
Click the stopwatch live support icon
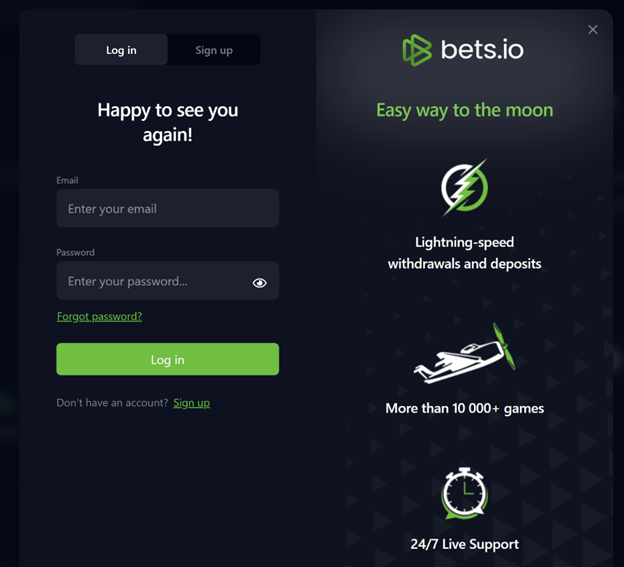[464, 493]
